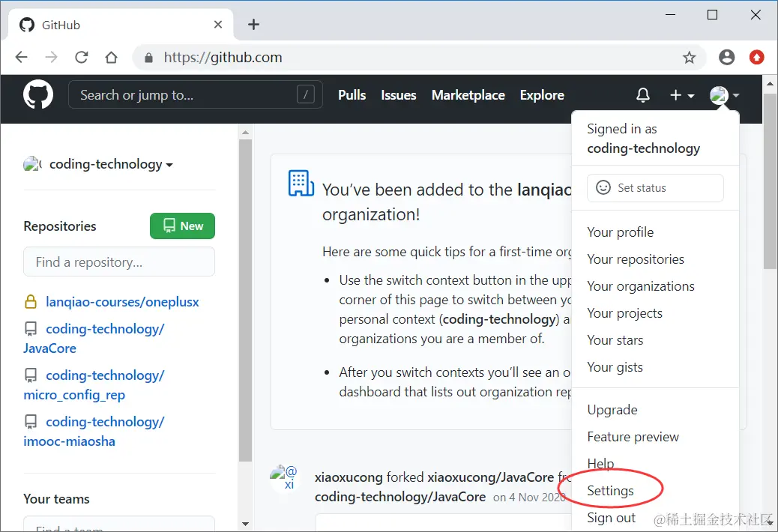The width and height of the screenshot is (778, 532).
Task: Open xiaoxucong user link in feed
Action: (349, 477)
